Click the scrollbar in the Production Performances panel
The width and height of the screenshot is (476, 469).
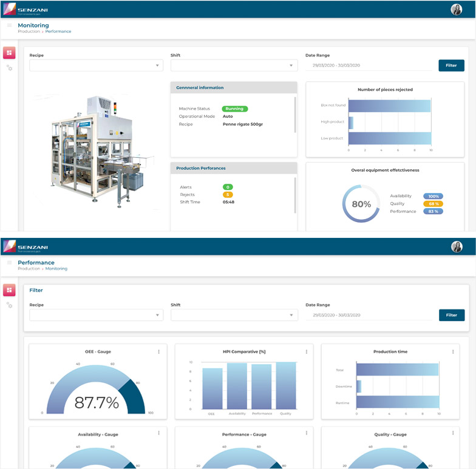pos(295,195)
